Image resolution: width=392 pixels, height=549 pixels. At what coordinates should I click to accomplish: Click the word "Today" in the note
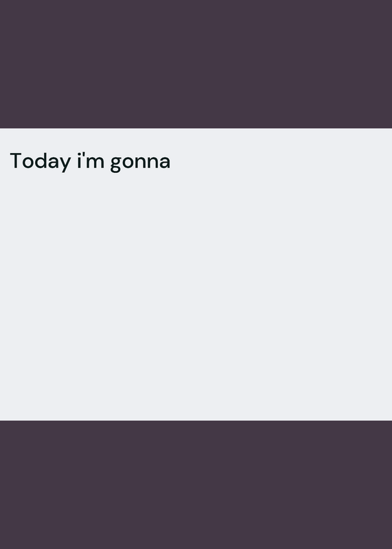pos(41,161)
